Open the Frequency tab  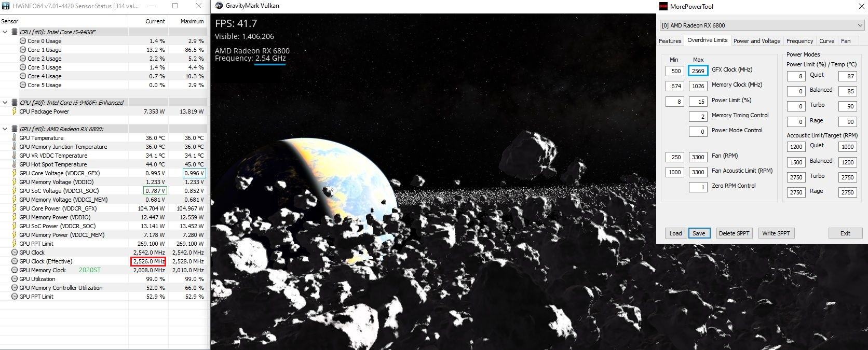coord(799,41)
